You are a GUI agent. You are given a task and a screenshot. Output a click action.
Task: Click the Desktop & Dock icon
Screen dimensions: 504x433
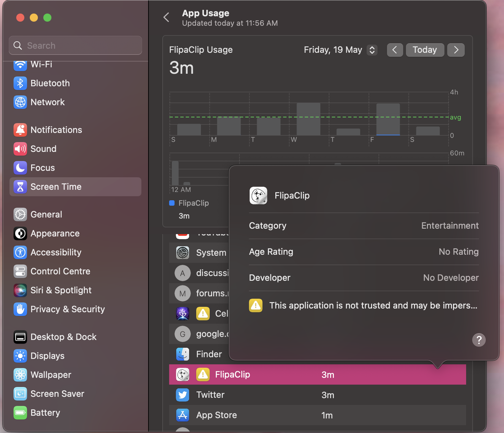[x=20, y=337]
